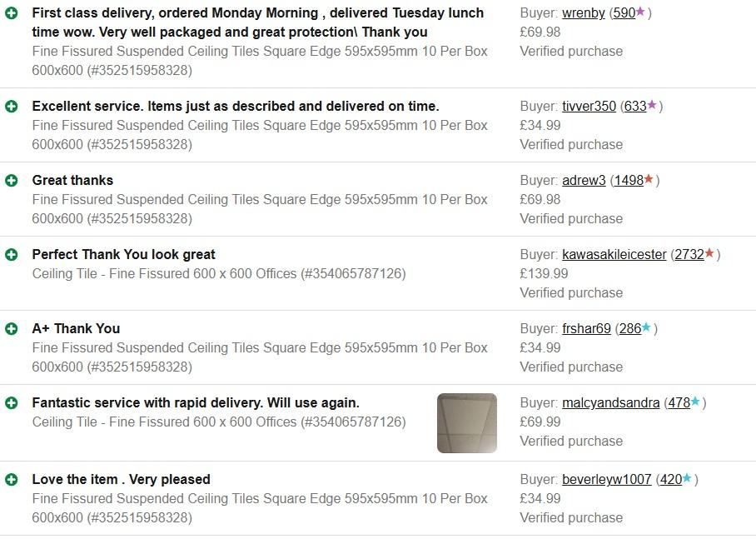Image resolution: width=756 pixels, height=539 pixels.
Task: Click the green plus icon beside 'First class delivery' feedback
Action: pos(11,13)
